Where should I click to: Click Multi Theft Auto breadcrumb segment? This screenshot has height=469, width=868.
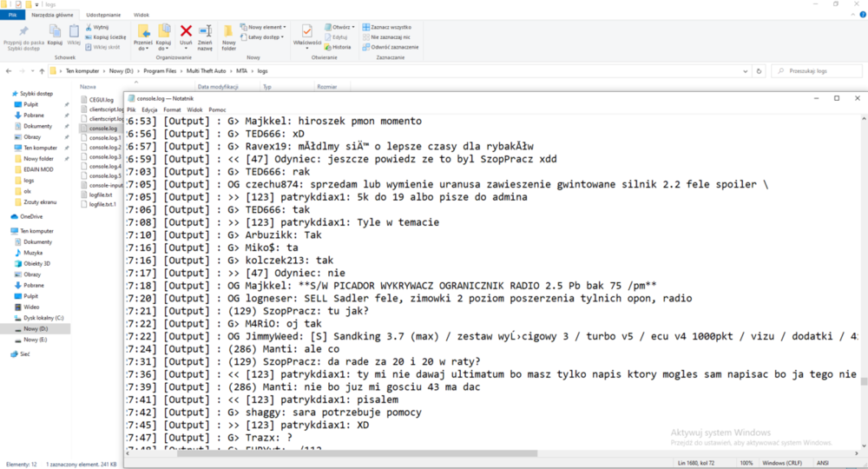(206, 71)
